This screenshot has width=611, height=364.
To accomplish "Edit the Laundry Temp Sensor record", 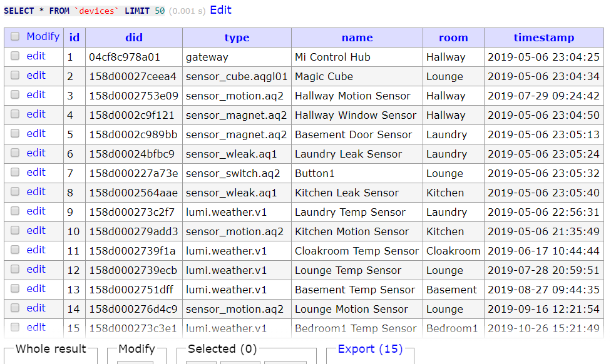I will 36,211.
